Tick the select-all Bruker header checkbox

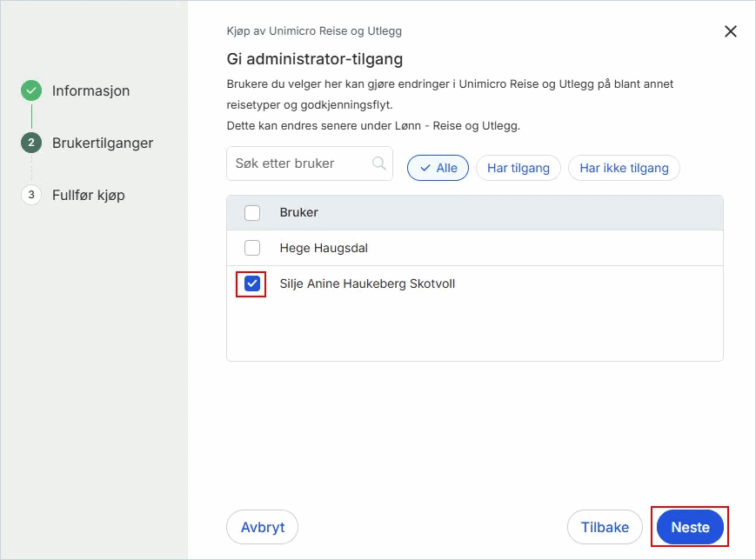[252, 212]
